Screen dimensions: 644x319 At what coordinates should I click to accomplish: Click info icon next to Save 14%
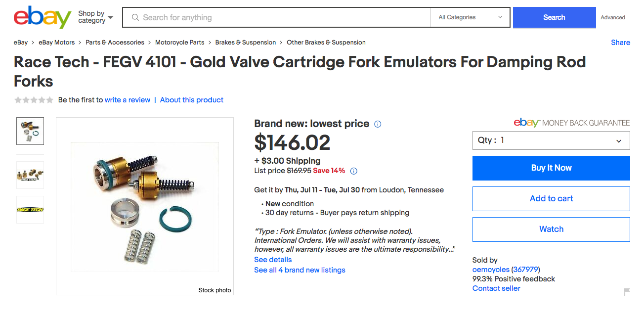353,171
